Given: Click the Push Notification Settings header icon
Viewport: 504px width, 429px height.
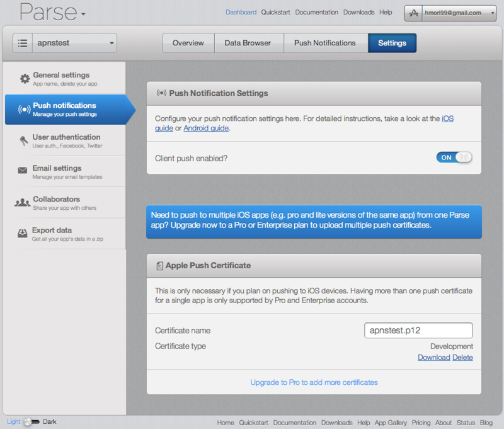Looking at the screenshot, I should pos(161,93).
